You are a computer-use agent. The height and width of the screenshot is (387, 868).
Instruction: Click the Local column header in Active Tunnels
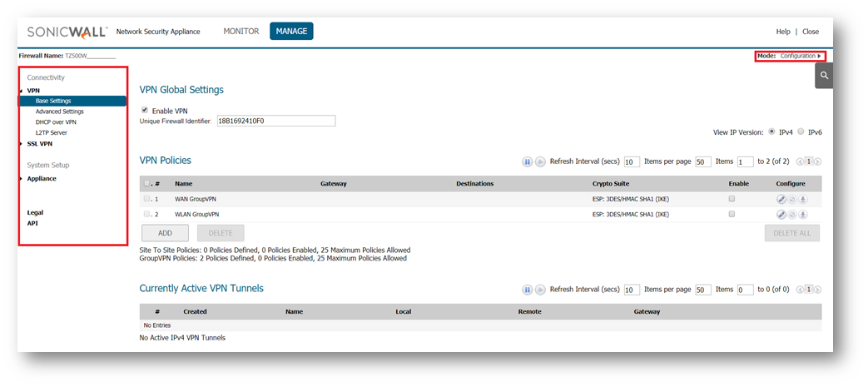tap(403, 312)
